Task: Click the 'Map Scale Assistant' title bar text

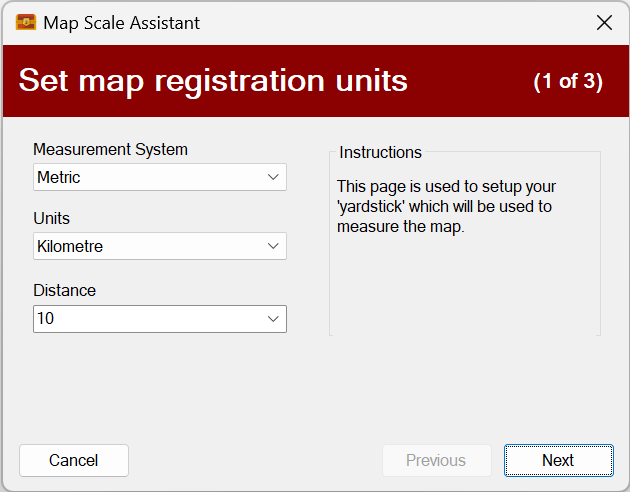Action: click(121, 22)
